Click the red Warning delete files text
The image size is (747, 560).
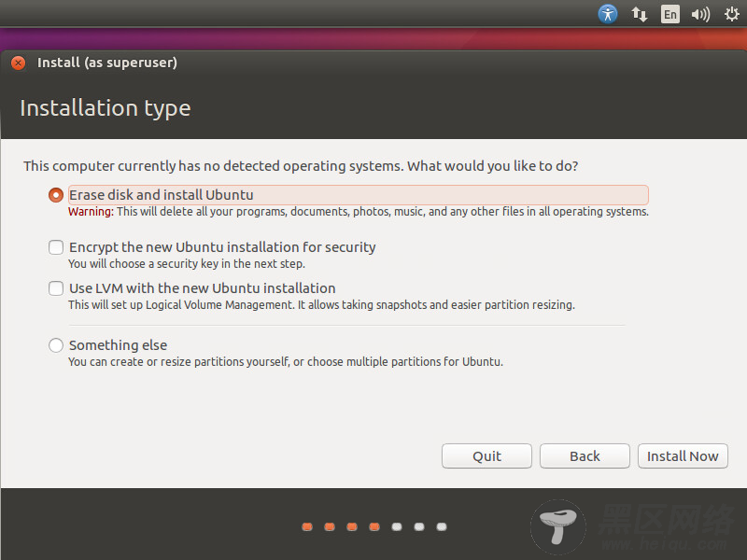359,212
